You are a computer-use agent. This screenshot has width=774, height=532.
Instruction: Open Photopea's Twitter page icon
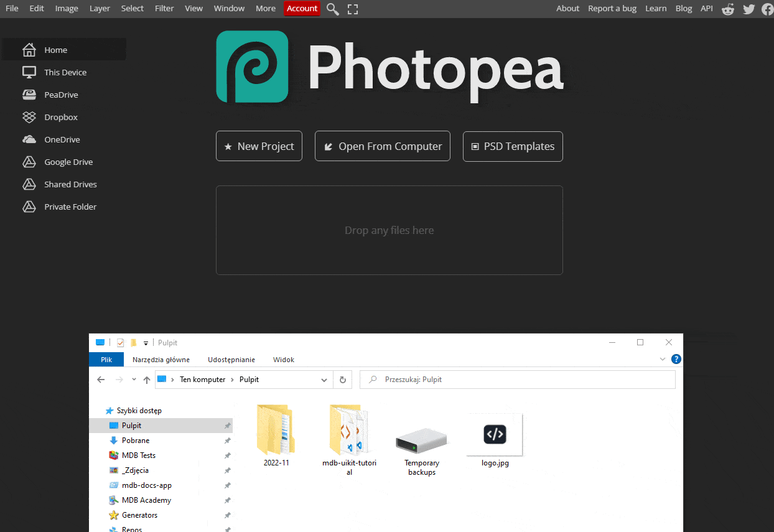(748, 9)
